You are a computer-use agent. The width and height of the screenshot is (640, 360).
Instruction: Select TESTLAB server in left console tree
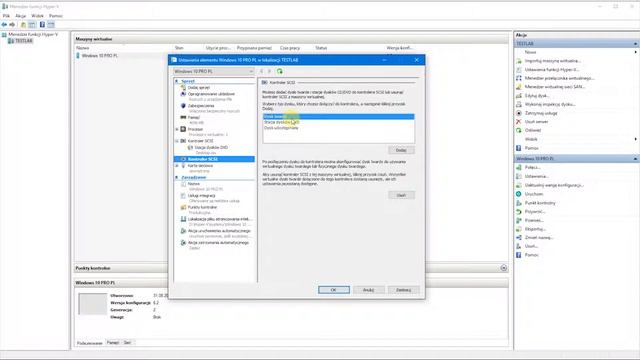[24, 41]
